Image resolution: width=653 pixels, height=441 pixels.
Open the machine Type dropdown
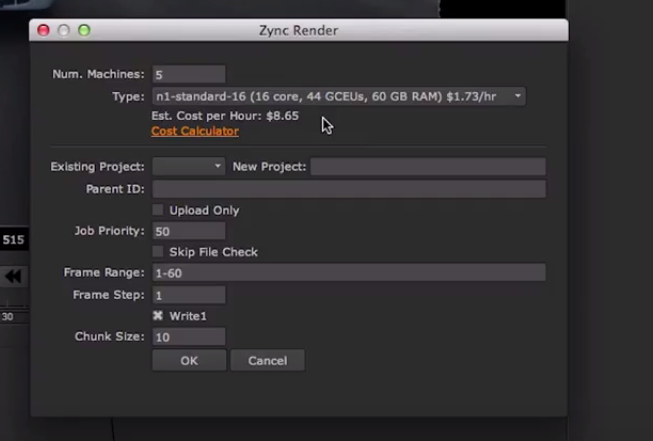[339, 97]
